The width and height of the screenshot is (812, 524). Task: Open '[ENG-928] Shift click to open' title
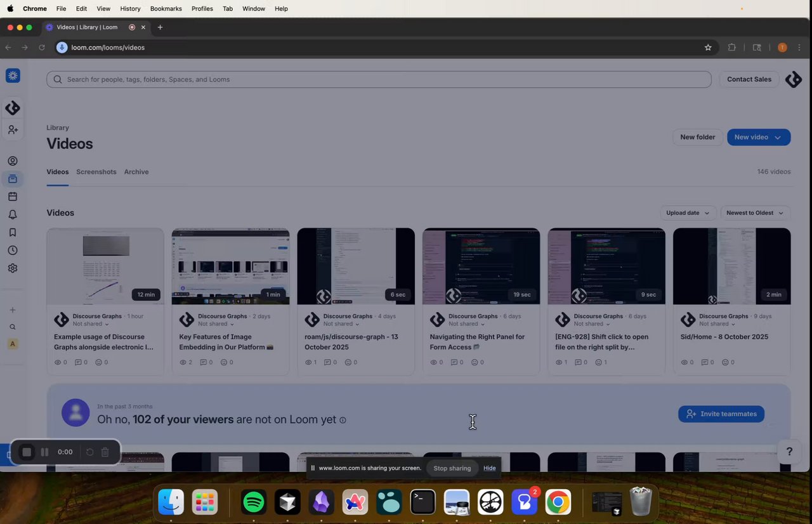pos(602,342)
